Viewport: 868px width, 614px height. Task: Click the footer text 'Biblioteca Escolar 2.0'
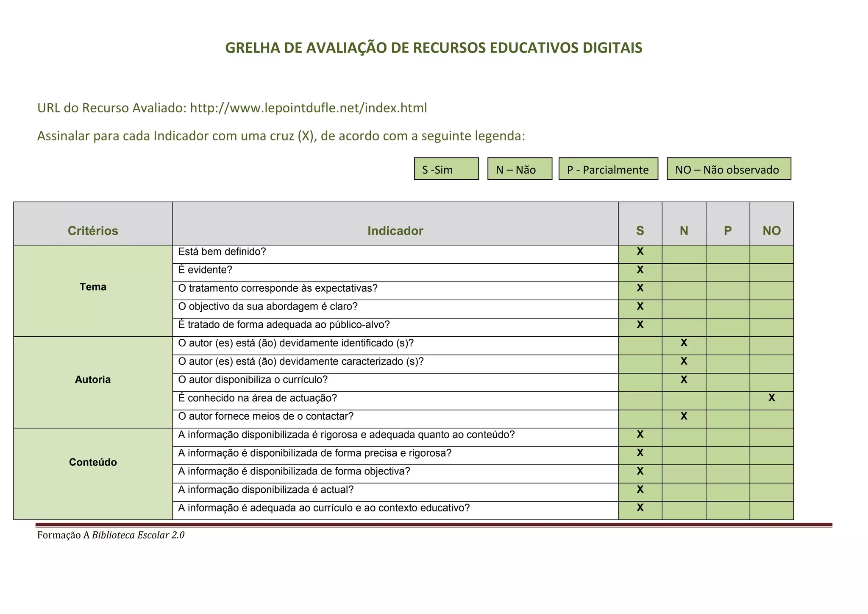tap(138, 535)
